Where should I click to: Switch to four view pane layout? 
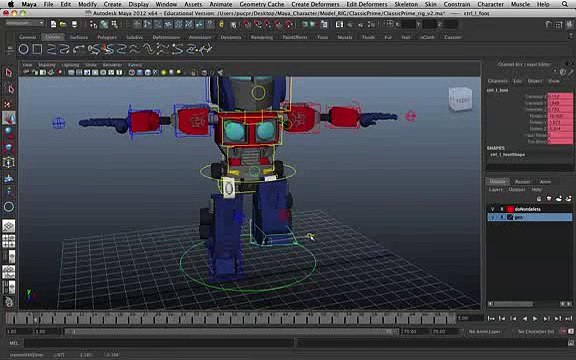tap(9, 241)
